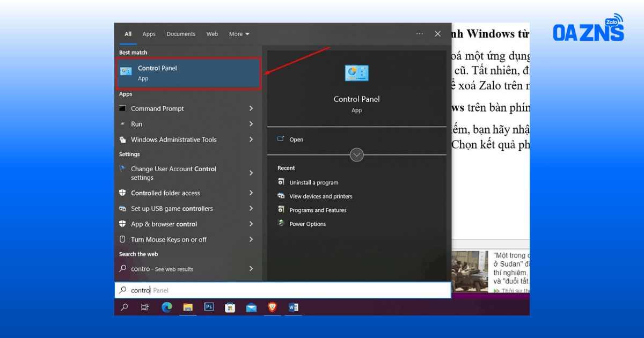Open the More filter dropdown
Screen dimensions: 644x338
(x=239, y=34)
